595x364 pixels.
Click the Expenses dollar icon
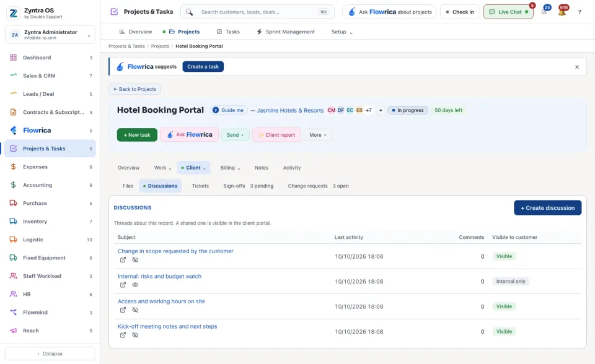(x=13, y=167)
